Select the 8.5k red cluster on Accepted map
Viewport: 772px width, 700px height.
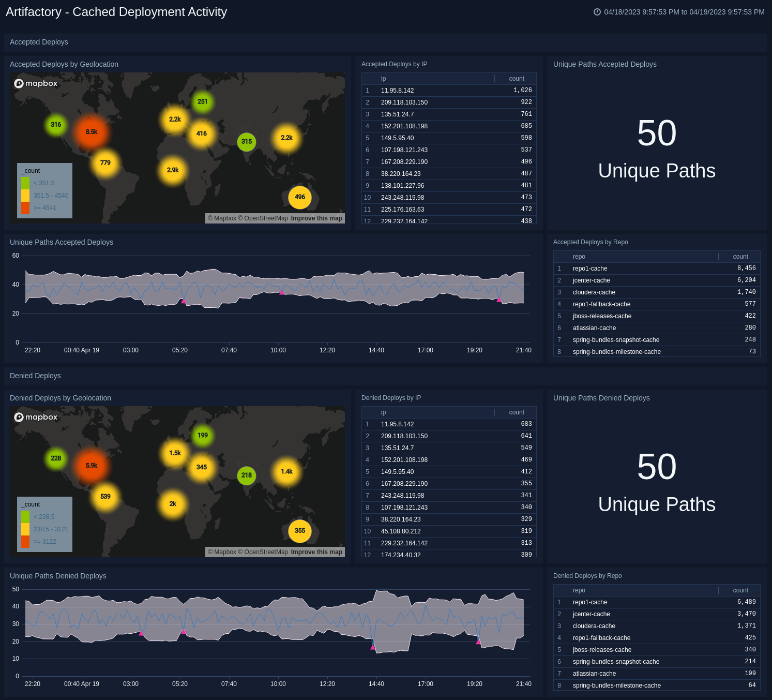92,132
